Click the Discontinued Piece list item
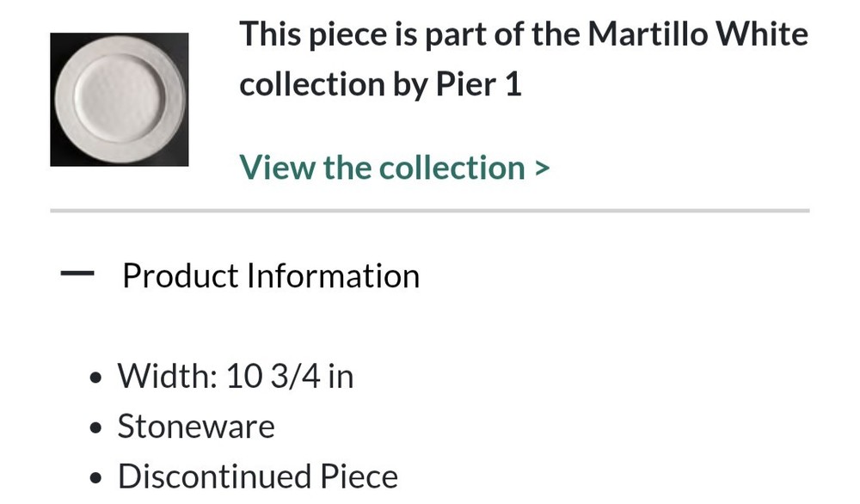This screenshot has width=860, height=504. (257, 476)
